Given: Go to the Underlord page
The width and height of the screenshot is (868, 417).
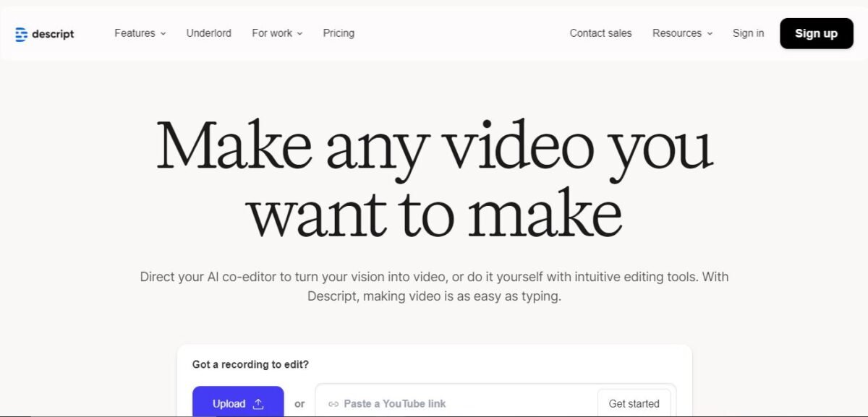Looking at the screenshot, I should click(209, 33).
